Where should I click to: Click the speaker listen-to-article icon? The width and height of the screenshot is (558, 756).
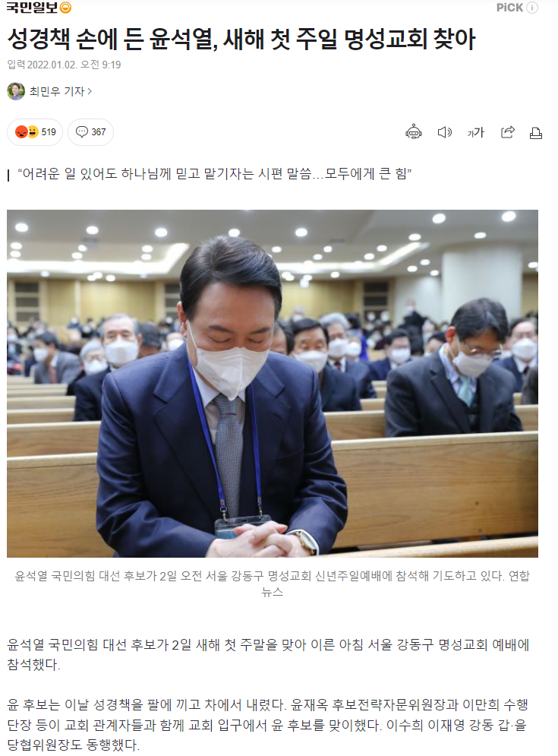(x=444, y=132)
